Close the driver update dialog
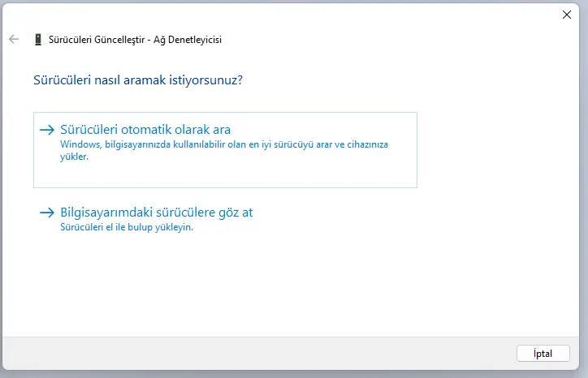 click(x=567, y=15)
